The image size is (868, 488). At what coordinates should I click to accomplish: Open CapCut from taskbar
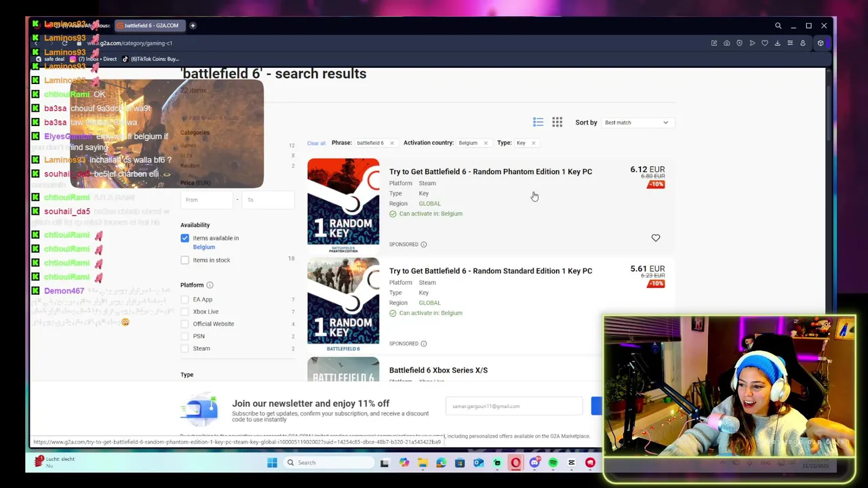click(x=572, y=463)
